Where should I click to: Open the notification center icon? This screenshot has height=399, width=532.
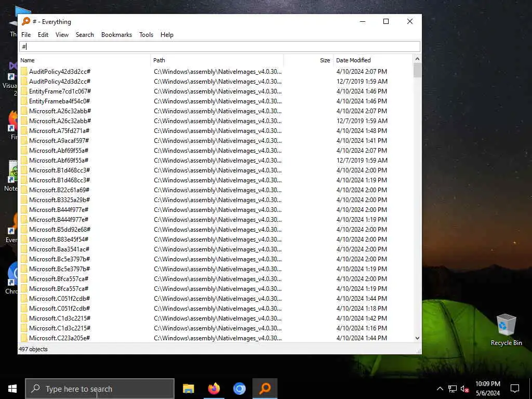515,389
